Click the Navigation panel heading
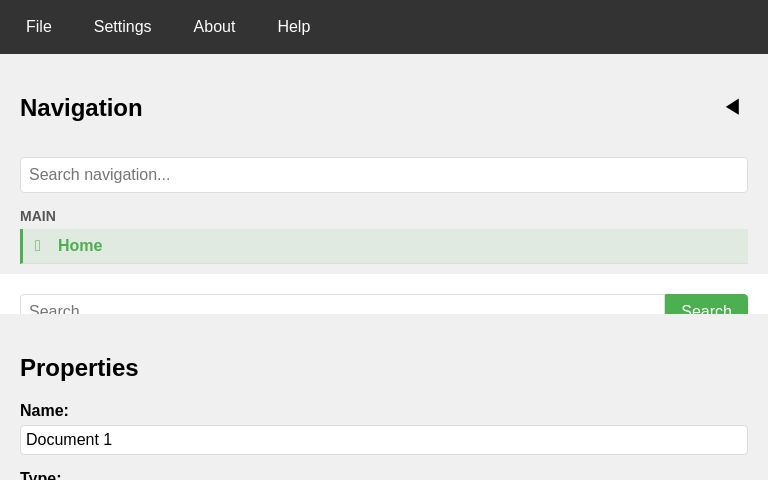 81,108
